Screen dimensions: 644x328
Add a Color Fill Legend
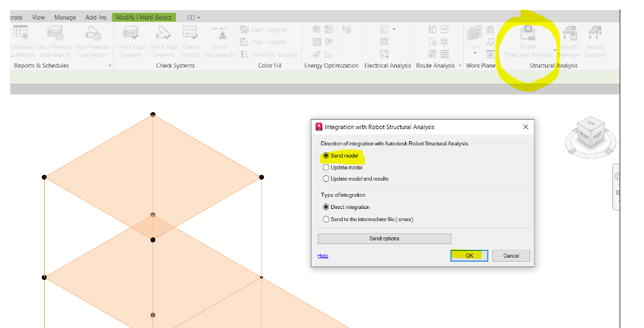269,54
